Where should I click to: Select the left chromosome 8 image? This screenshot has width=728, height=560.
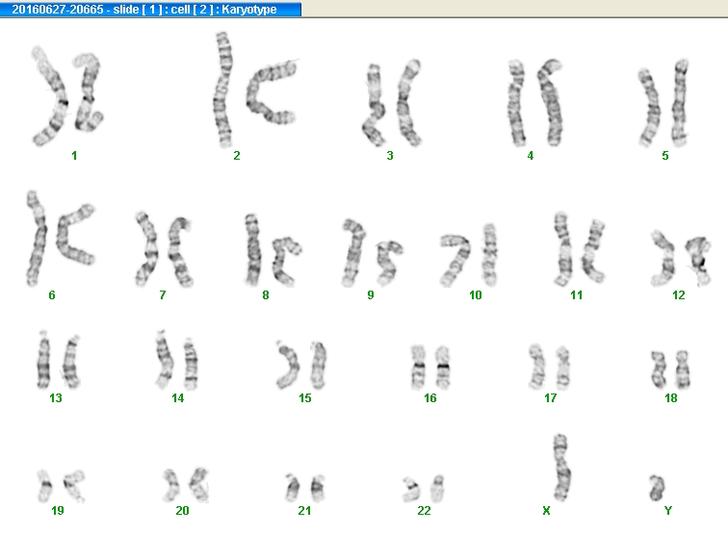(x=252, y=249)
